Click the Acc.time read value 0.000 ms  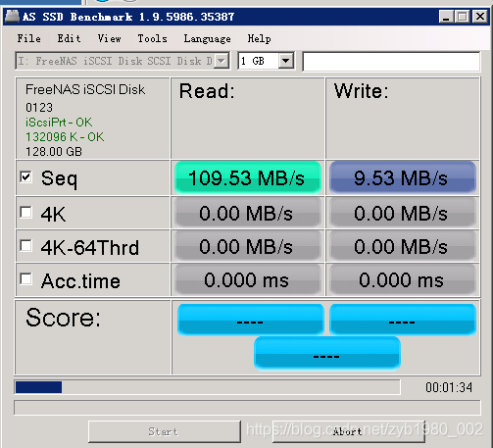[x=248, y=279]
